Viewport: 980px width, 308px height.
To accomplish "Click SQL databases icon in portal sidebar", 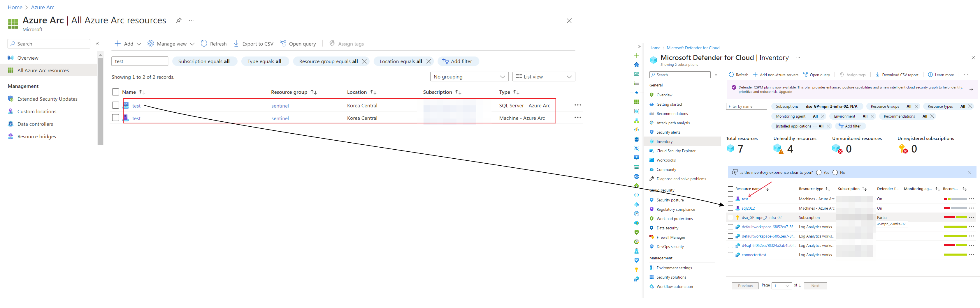I will point(636,139).
